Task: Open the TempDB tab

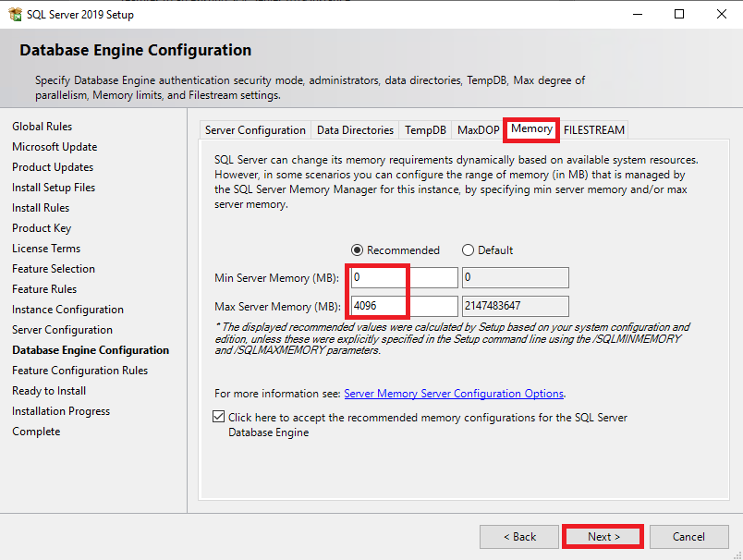Action: 425,129
